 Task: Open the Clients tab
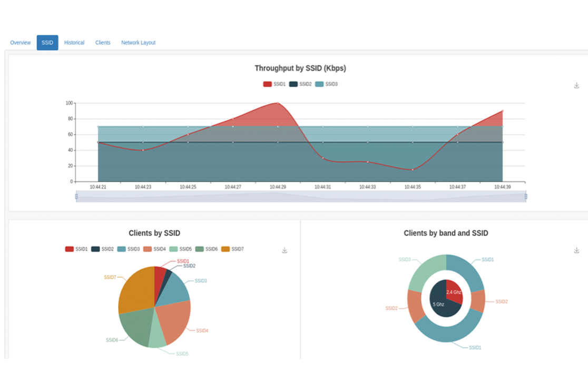point(103,43)
